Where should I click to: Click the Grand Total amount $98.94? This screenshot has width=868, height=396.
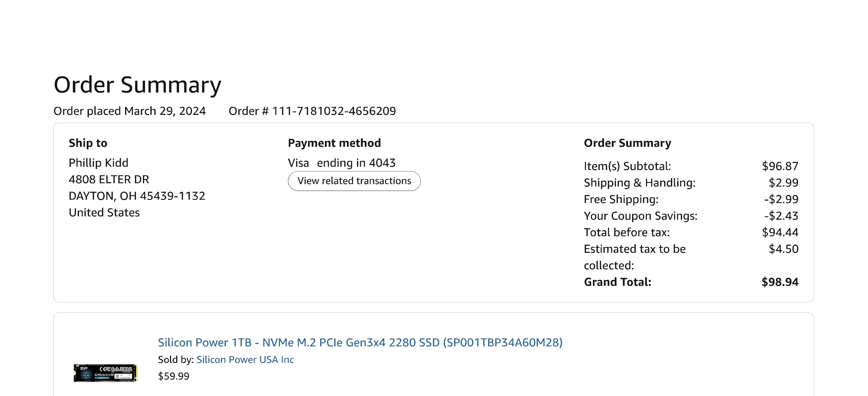[780, 282]
